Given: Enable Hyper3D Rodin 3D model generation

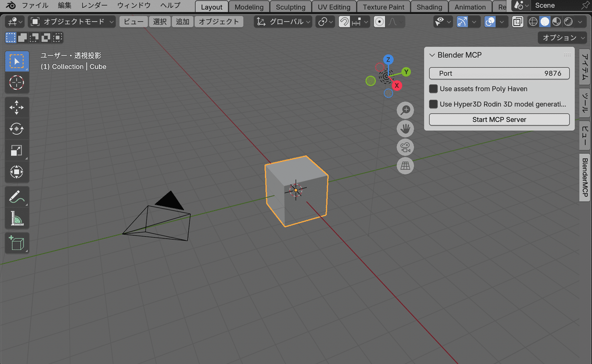Looking at the screenshot, I should click(433, 104).
